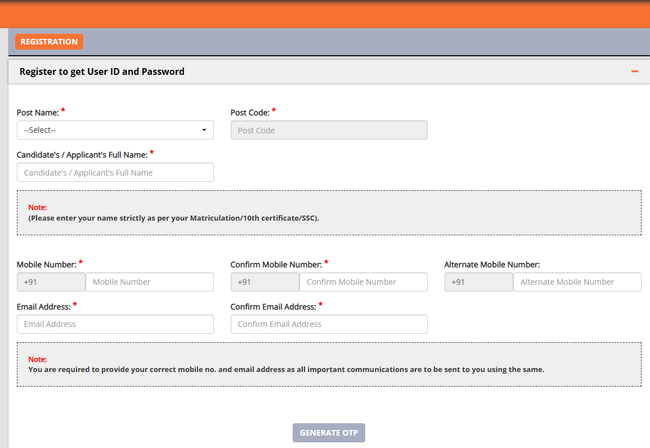Open the Post Name dropdown
Image resolution: width=650 pixels, height=448 pixels.
115,130
